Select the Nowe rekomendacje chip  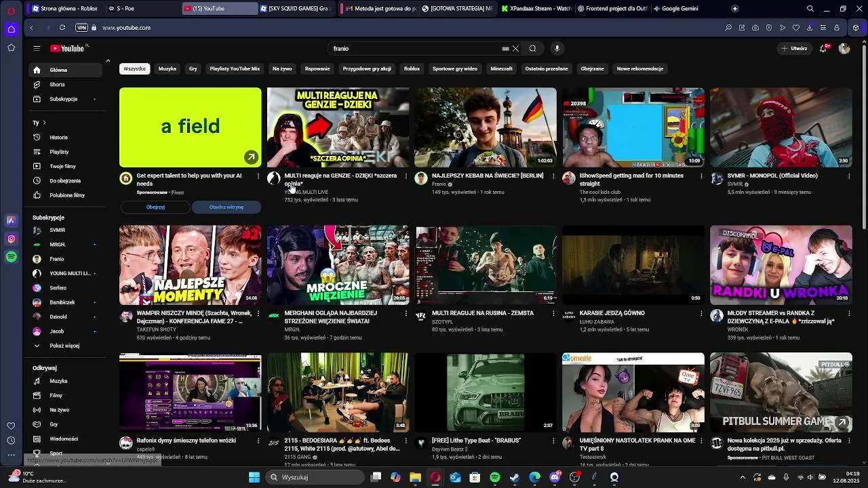point(640,68)
